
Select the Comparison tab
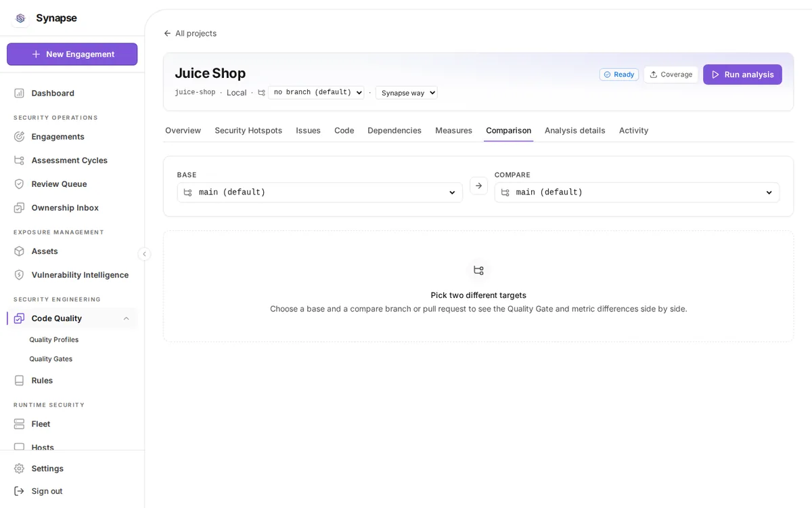click(x=508, y=130)
